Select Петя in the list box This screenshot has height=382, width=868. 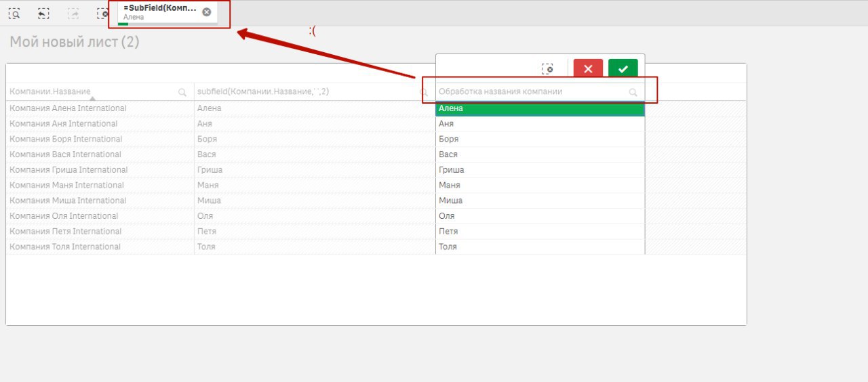click(x=540, y=231)
